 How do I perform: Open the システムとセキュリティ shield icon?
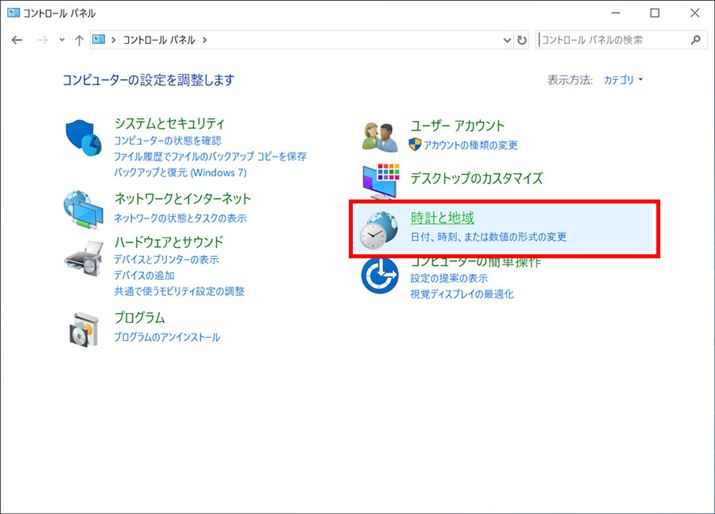coord(83,138)
